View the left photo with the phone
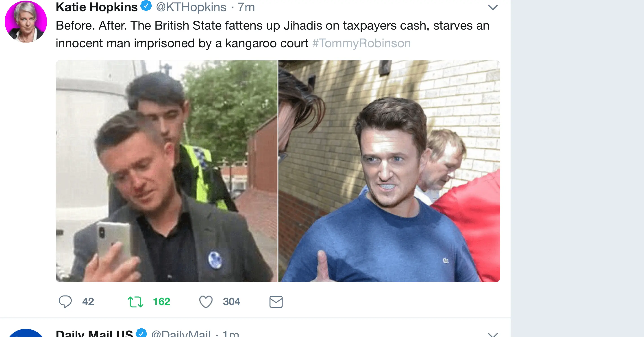The height and width of the screenshot is (337, 644). pyautogui.click(x=167, y=171)
